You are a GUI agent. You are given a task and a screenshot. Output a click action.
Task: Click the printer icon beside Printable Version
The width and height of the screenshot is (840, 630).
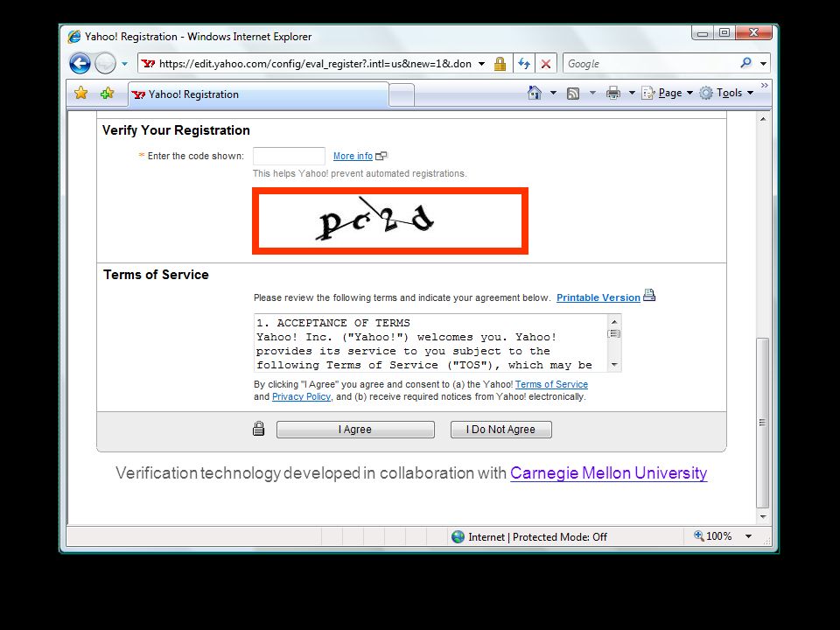648,295
